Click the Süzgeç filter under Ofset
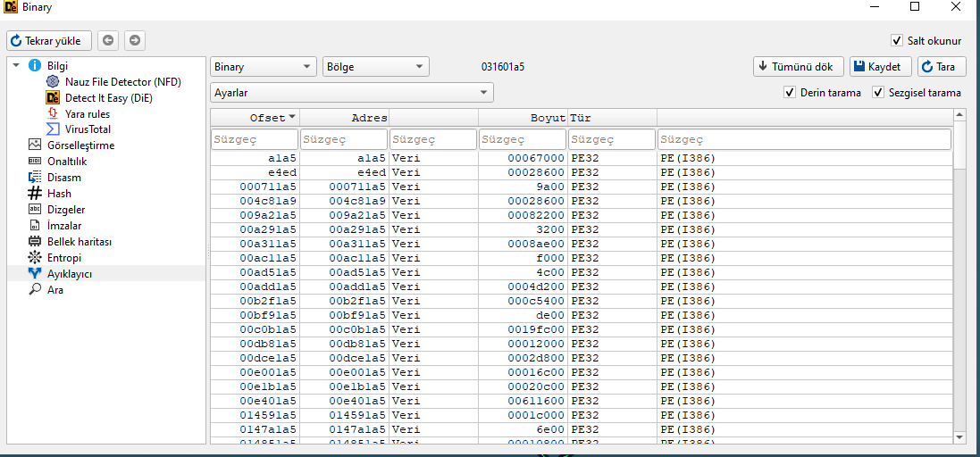 click(255, 140)
